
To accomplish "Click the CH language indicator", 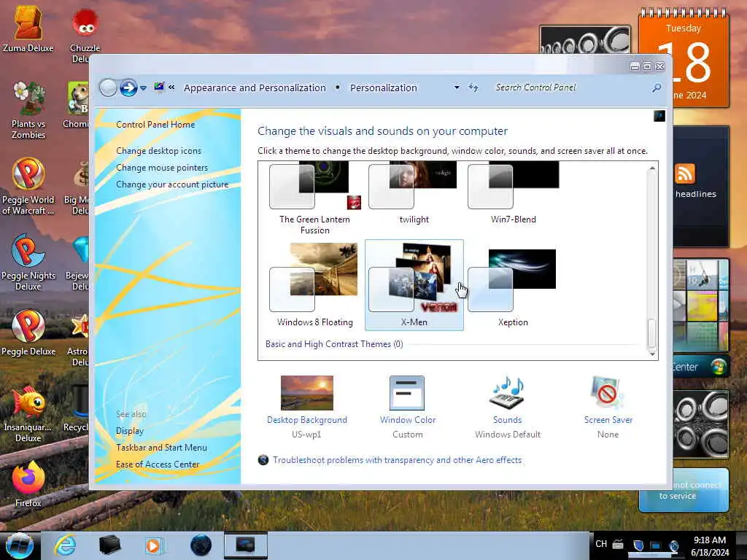I will tap(601, 544).
